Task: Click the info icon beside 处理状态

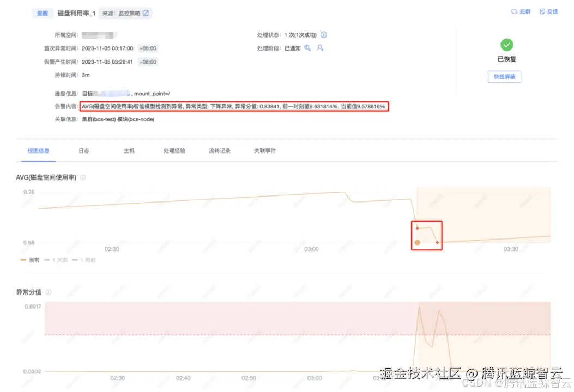Action: 324,35
